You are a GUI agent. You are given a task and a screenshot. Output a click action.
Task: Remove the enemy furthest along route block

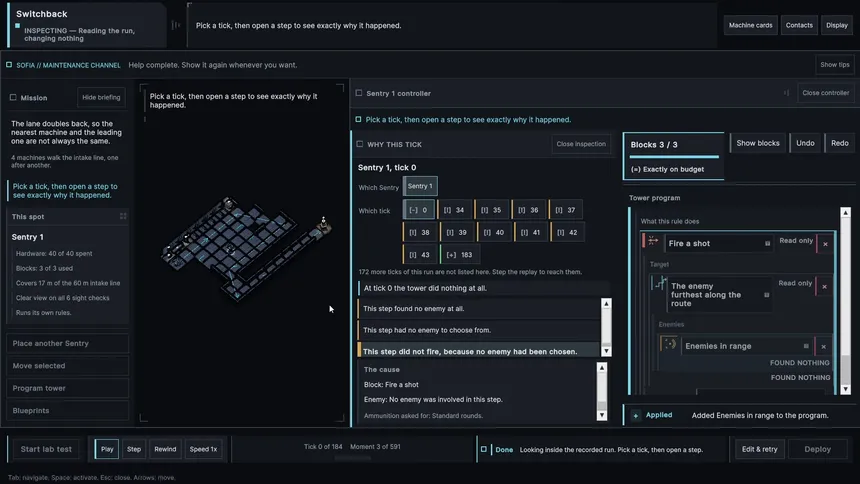click(824, 286)
